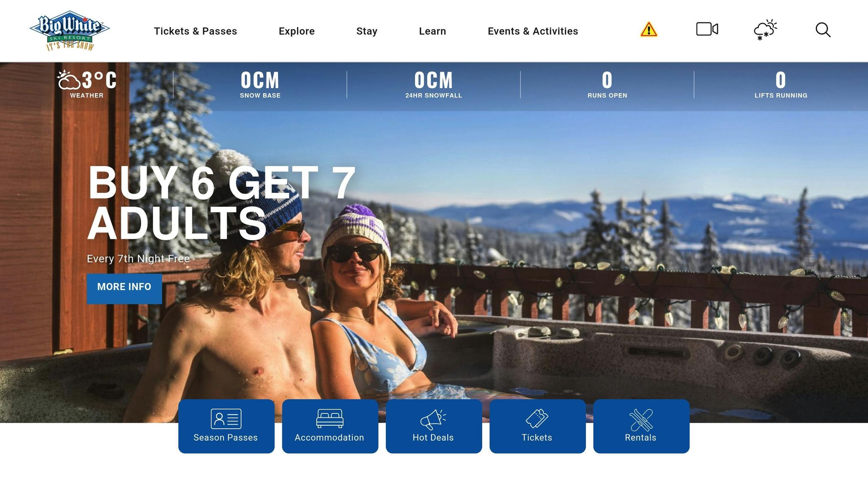Click the MORE INFO button
The image size is (868, 488).
[124, 288]
